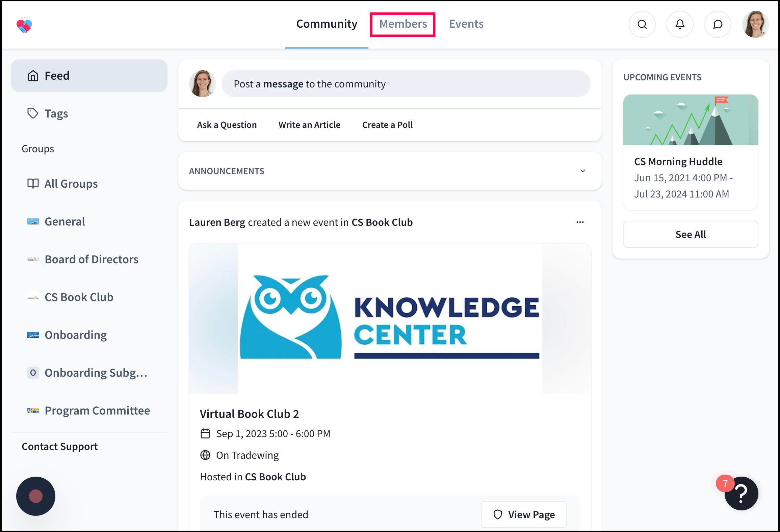This screenshot has width=780, height=532.
Task: Open the Onboarding Subg... group
Action: pos(89,373)
